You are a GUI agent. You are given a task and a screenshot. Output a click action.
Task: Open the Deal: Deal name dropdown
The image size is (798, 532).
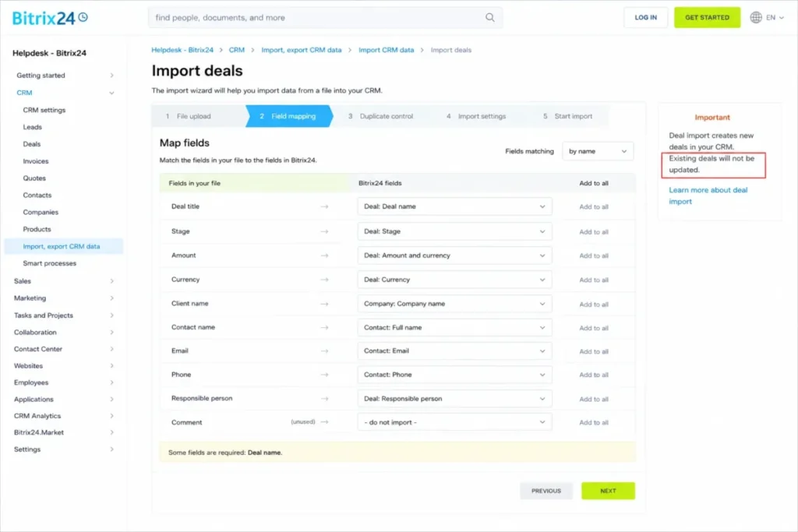[454, 206]
